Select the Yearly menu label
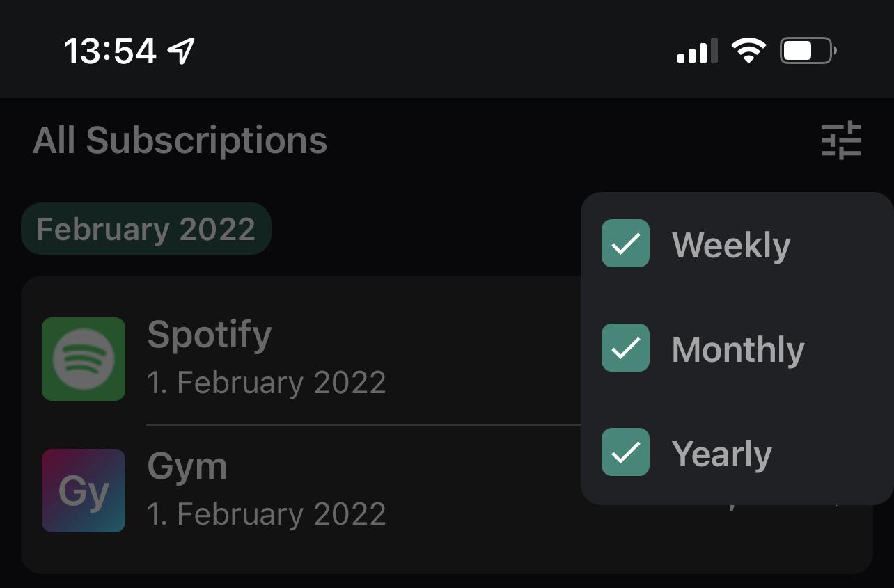Screen dimensions: 894x588 [722, 454]
